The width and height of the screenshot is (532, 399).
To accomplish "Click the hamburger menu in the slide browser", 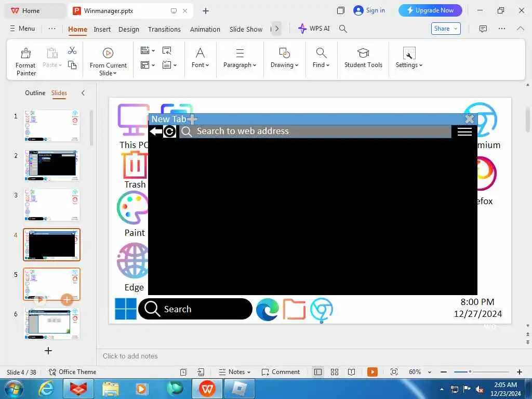I will click(x=464, y=131).
